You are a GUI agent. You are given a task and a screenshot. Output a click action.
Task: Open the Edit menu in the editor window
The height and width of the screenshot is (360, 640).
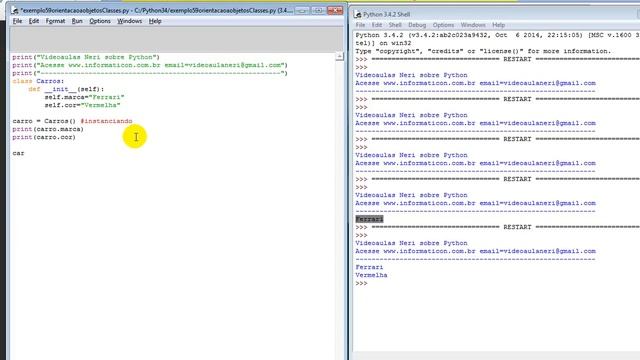click(x=34, y=21)
